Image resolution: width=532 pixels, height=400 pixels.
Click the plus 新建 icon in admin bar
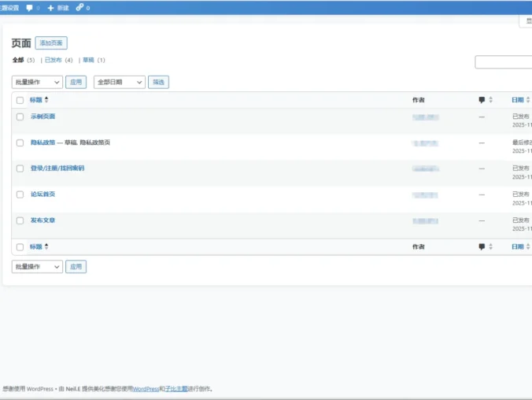[x=51, y=8]
